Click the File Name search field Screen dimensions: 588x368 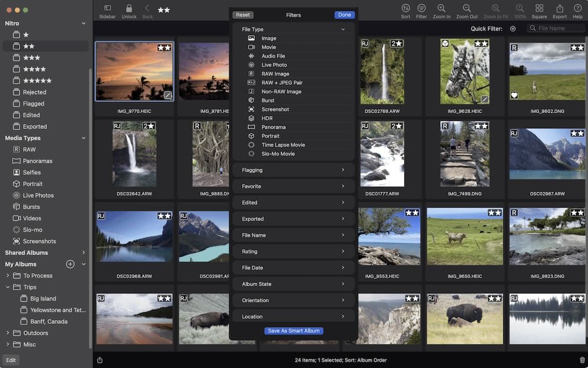(x=556, y=28)
